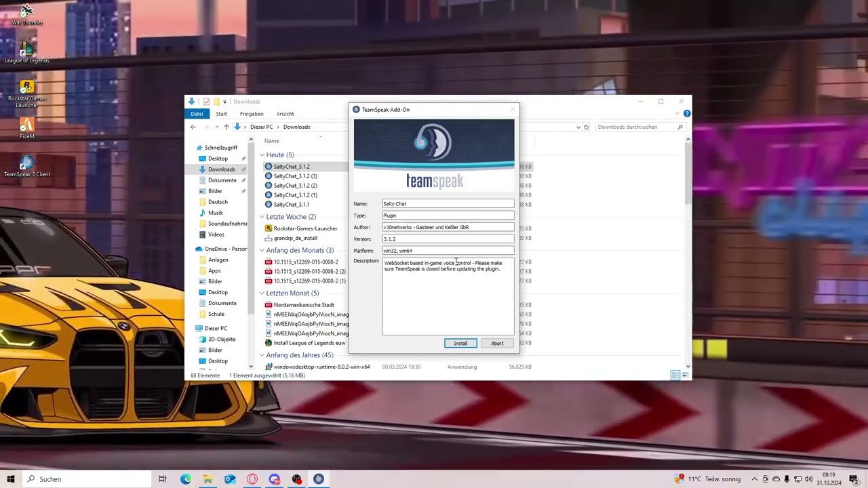The width and height of the screenshot is (868, 488).
Task: Open the recent locations dropdown arrow
Action: (x=218, y=127)
